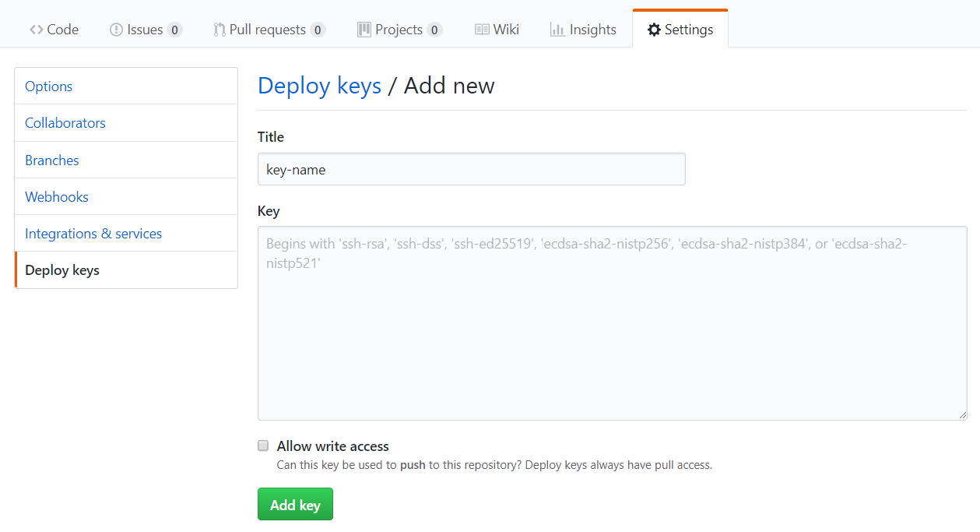This screenshot has width=980, height=532.
Task: Click the code brackets icon on Code tab
Action: [36, 29]
